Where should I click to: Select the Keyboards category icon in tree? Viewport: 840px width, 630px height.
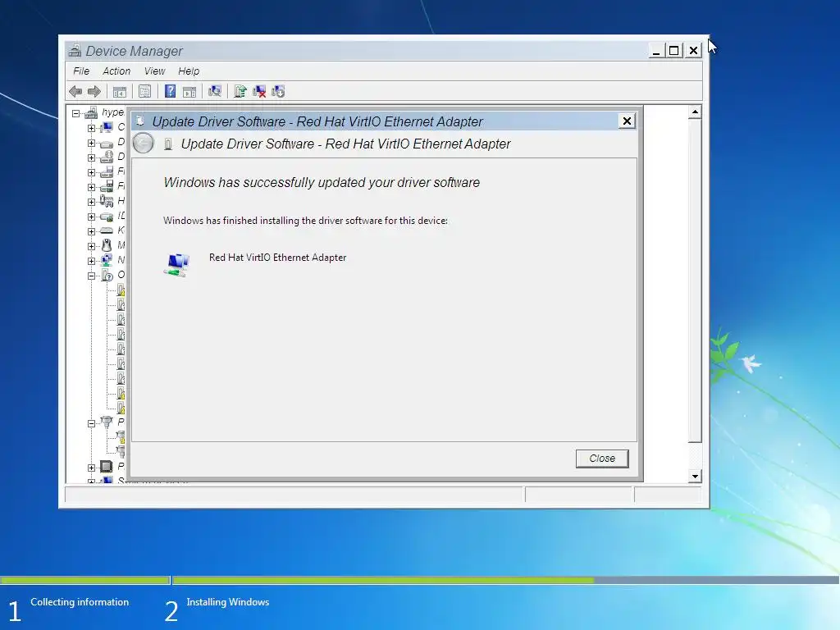107,231
